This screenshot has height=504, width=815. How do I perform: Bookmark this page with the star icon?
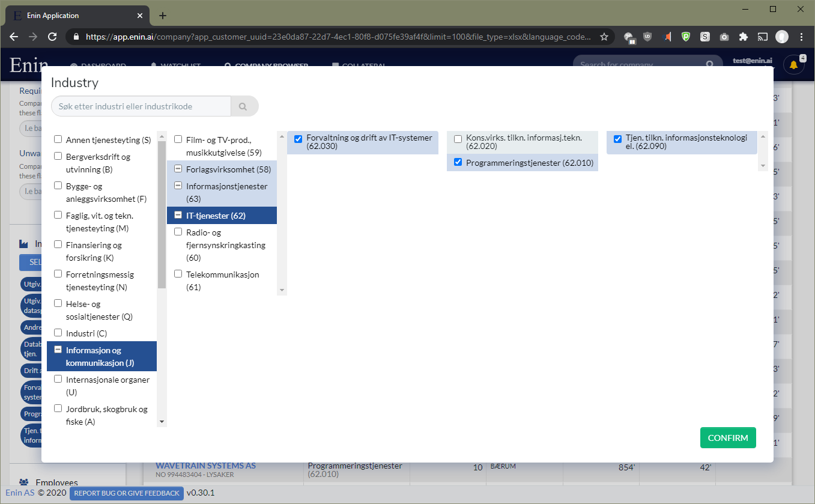pos(604,37)
